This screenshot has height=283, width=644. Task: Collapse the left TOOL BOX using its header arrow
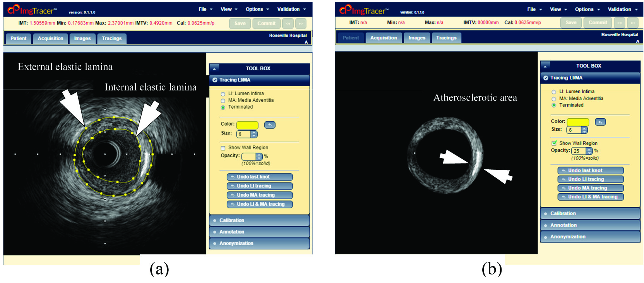coord(214,68)
